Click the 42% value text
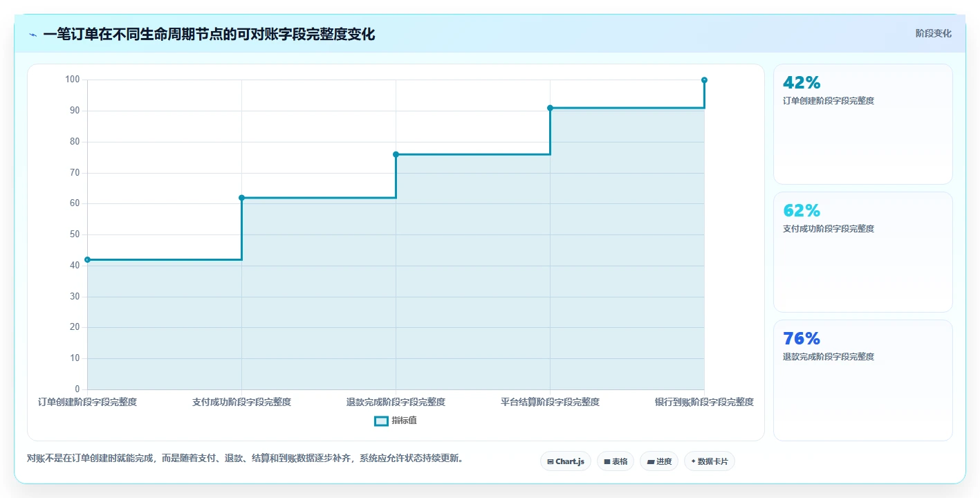This screenshot has width=980, height=498. pyautogui.click(x=802, y=82)
